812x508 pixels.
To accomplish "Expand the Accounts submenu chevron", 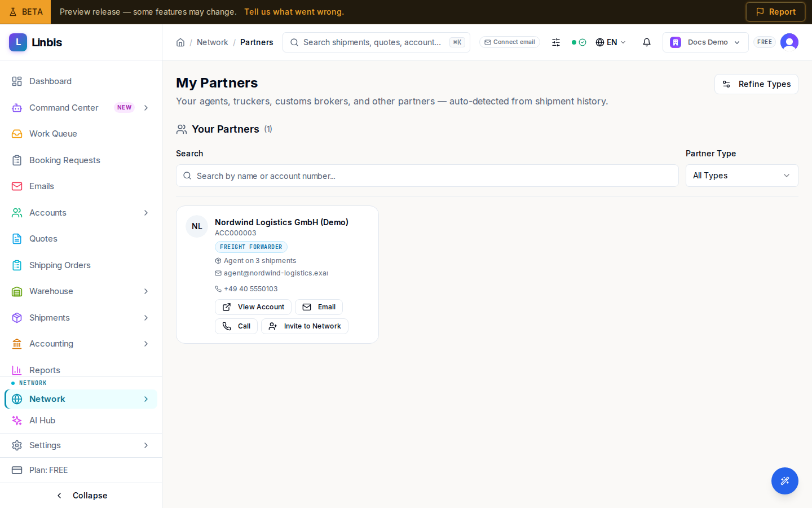I will click(x=146, y=213).
